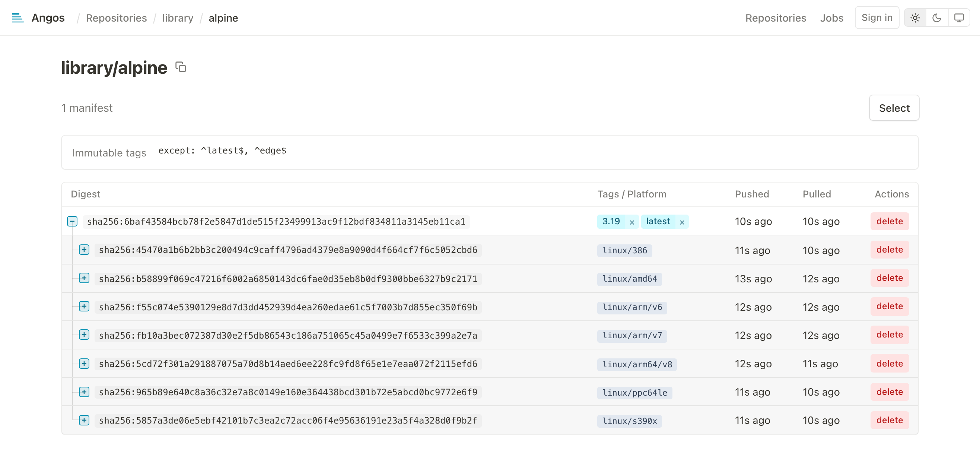Delete the linux/amd64 manifest
Viewport: 980px width, 453px height.
pos(890,278)
